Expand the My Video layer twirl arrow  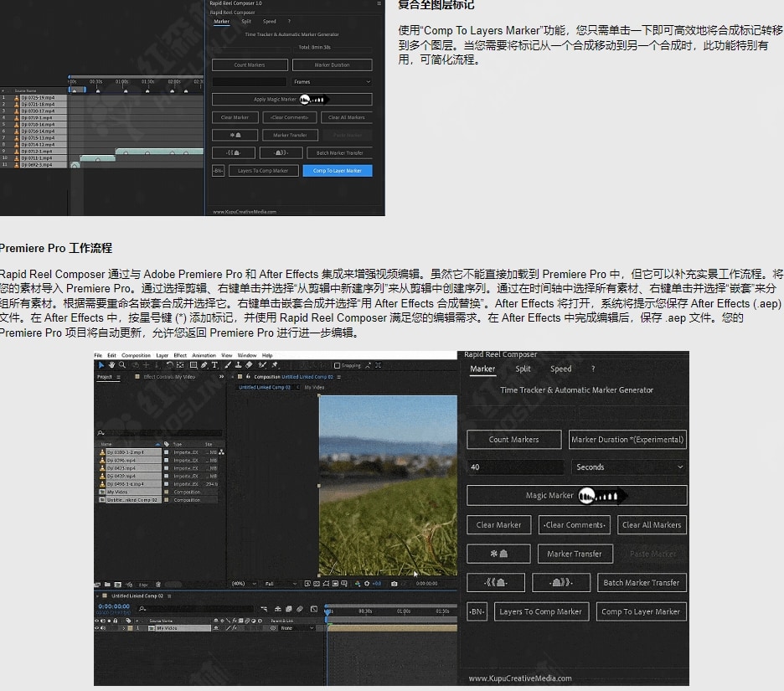[x=123, y=628]
